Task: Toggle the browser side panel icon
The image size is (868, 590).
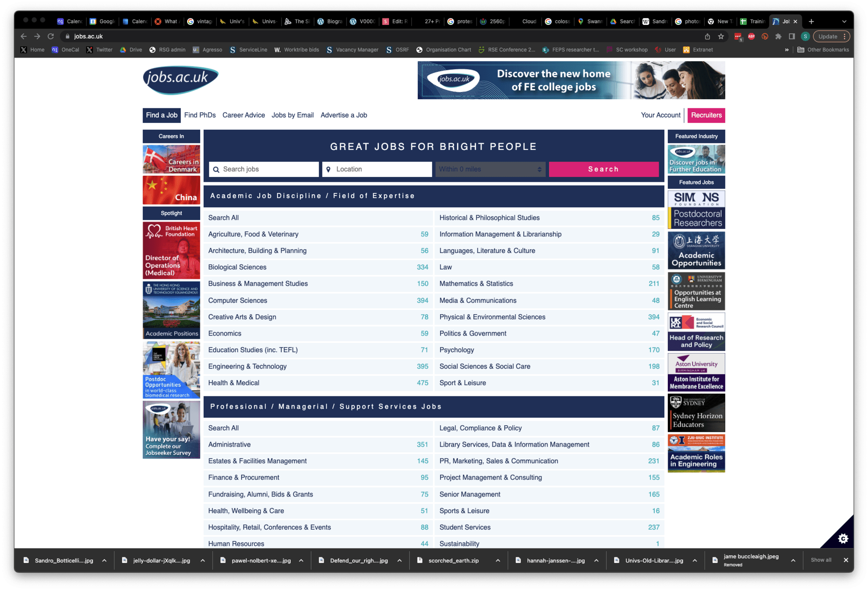Action: tap(792, 36)
